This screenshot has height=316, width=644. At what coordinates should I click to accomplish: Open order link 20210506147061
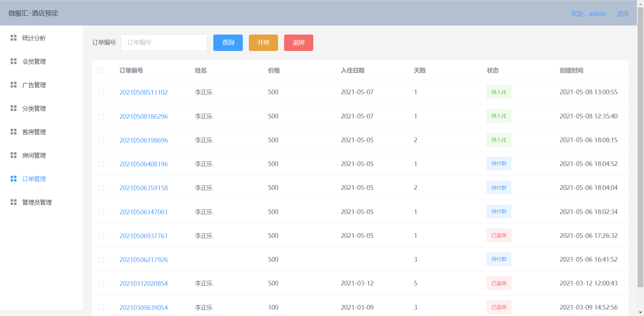coord(144,212)
